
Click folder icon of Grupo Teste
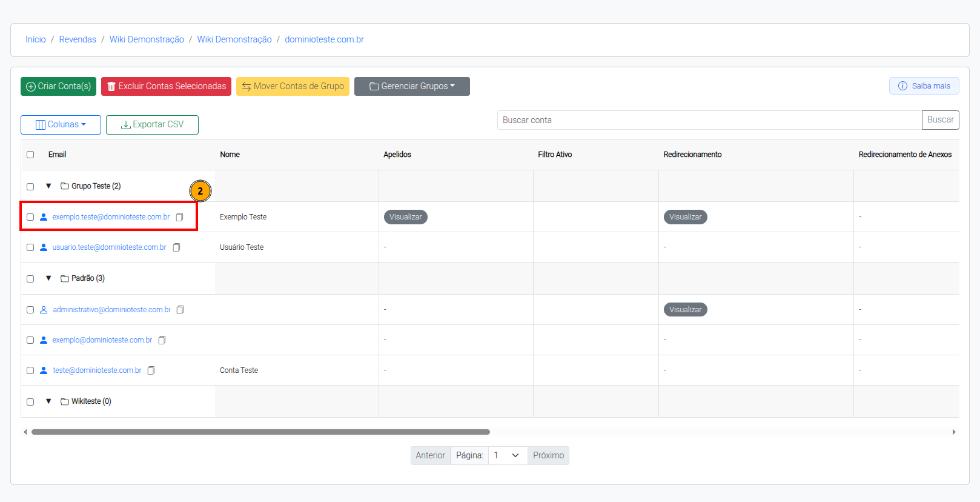65,186
